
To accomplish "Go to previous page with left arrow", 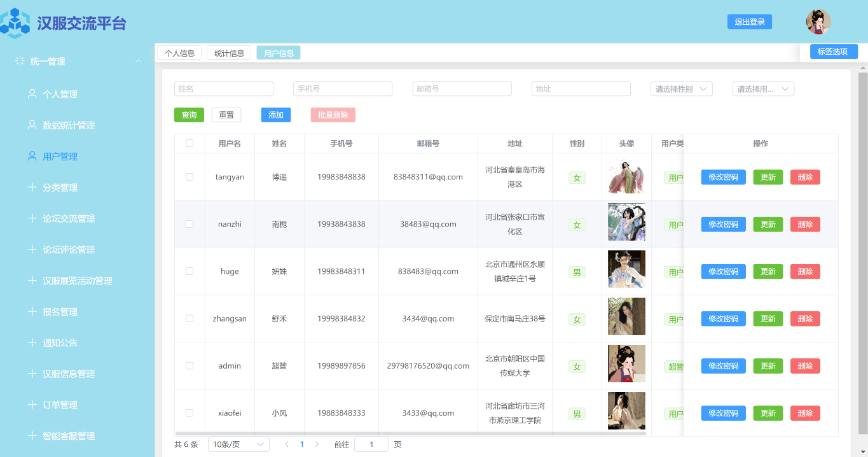I will tap(287, 444).
